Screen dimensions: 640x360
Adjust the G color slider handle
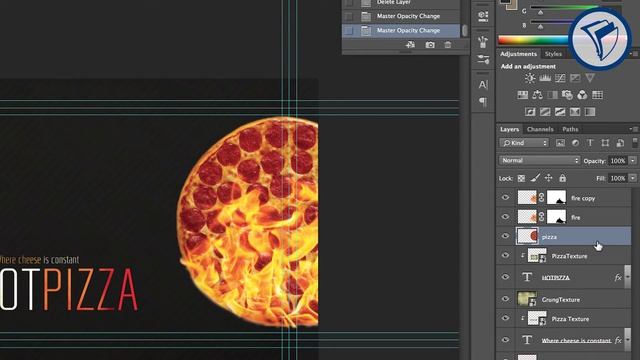(540, 13)
